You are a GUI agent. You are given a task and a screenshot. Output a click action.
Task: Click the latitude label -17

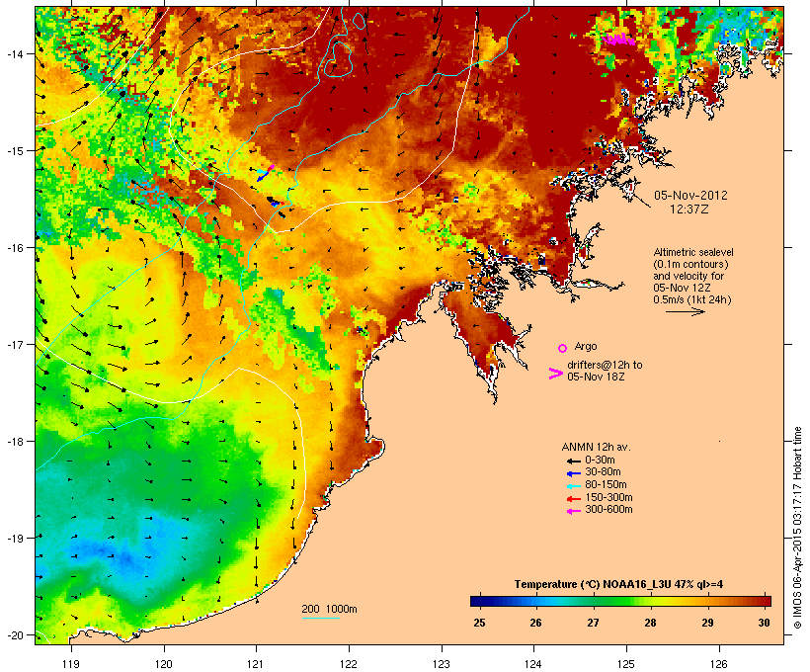point(14,344)
